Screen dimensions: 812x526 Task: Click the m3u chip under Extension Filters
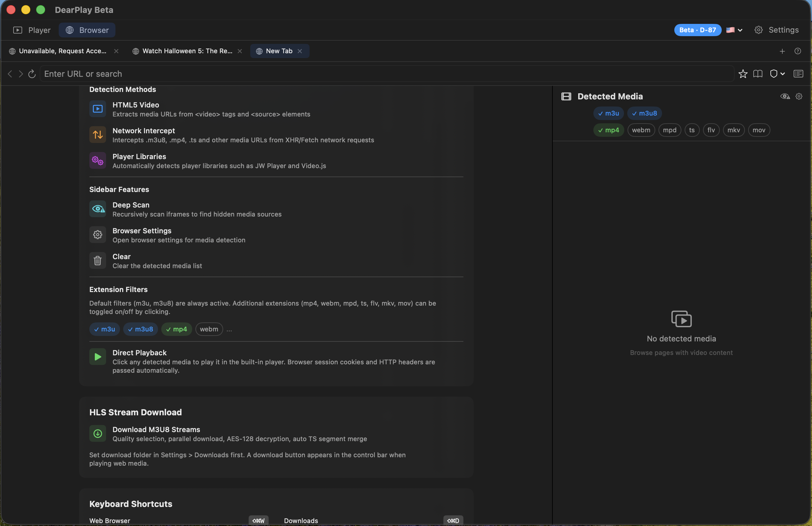[x=104, y=329]
